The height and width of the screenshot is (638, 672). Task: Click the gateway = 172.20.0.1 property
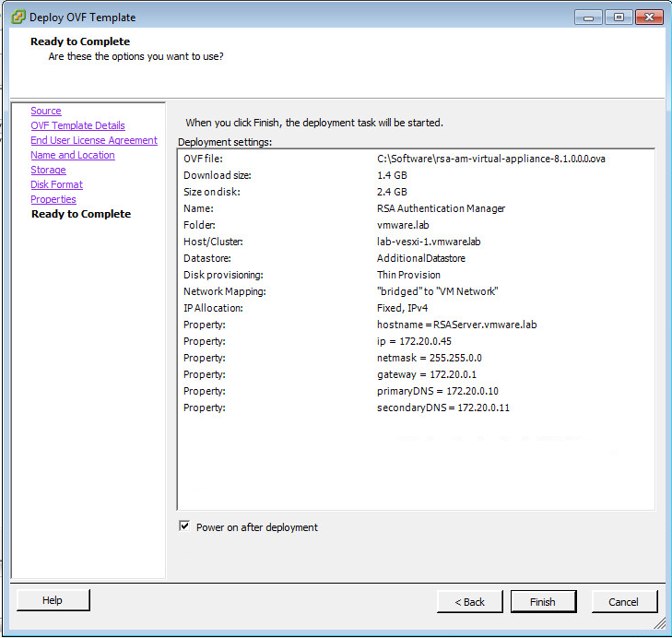[427, 374]
